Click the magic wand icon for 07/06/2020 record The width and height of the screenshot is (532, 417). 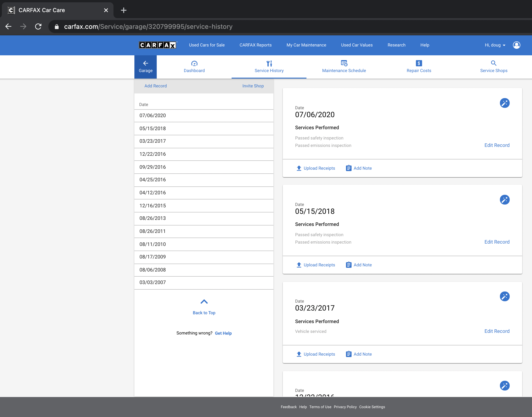tap(505, 103)
